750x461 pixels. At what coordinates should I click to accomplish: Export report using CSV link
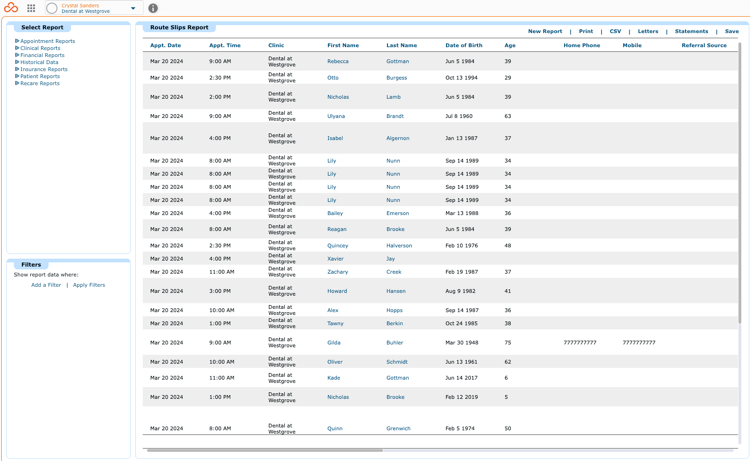point(615,31)
